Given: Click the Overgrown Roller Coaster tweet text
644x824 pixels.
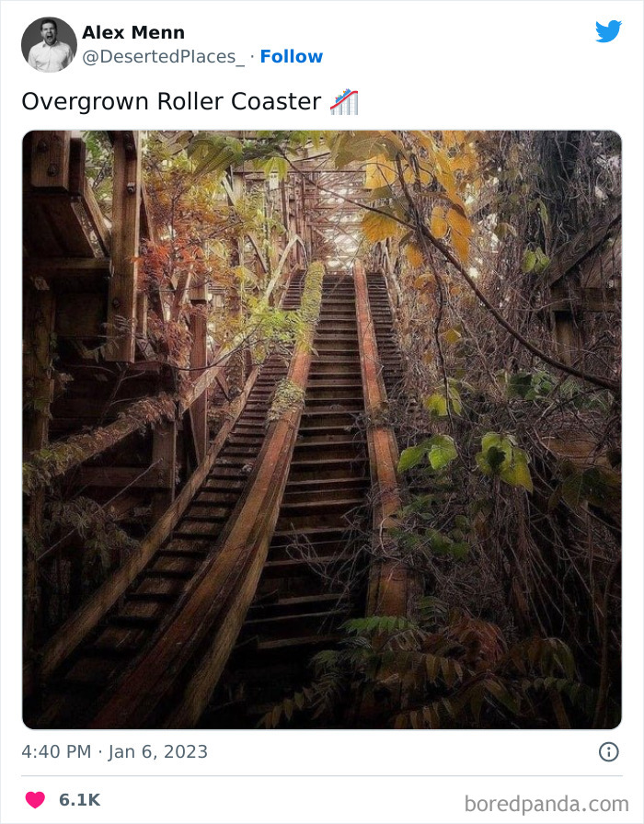Looking at the screenshot, I should click(171, 101).
